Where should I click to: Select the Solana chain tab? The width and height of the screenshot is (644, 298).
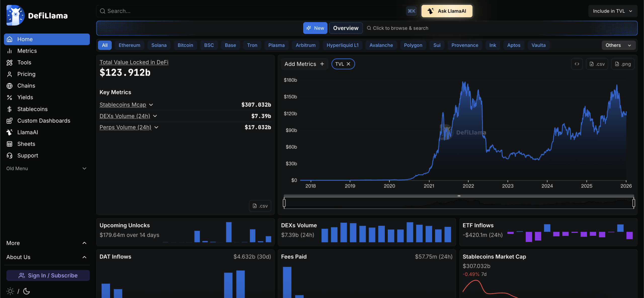pyautogui.click(x=159, y=45)
